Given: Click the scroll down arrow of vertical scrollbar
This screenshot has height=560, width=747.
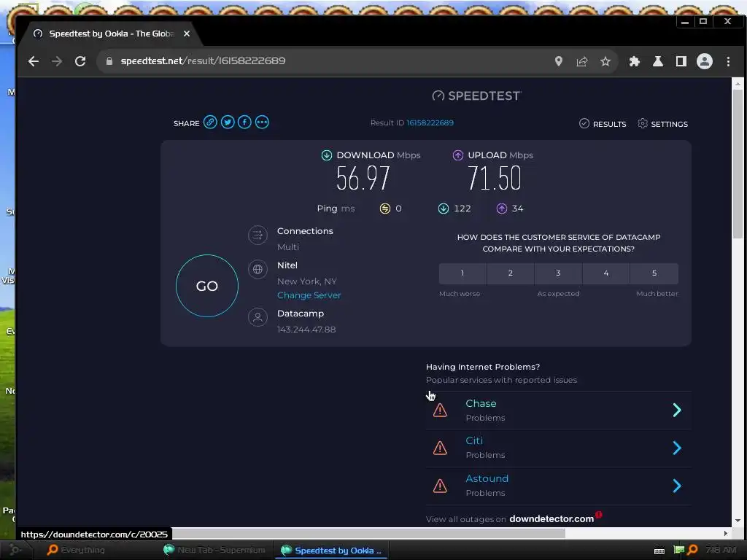Looking at the screenshot, I should coord(738,521).
